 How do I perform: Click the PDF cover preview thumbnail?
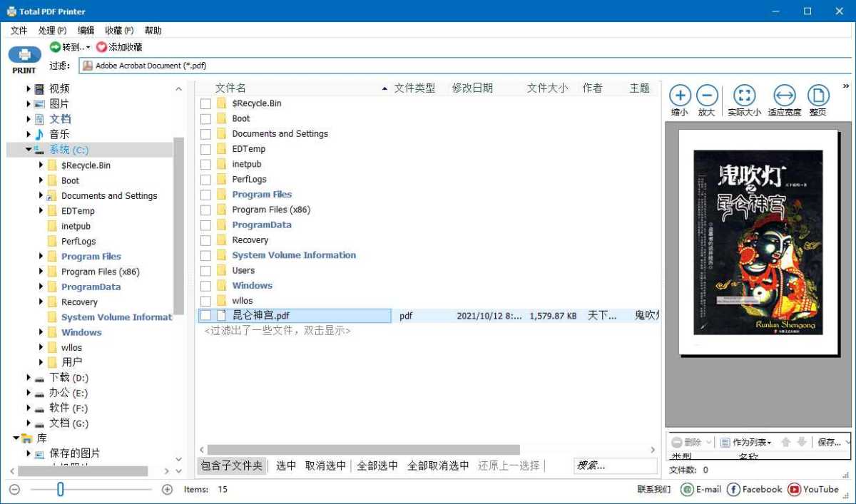(758, 242)
